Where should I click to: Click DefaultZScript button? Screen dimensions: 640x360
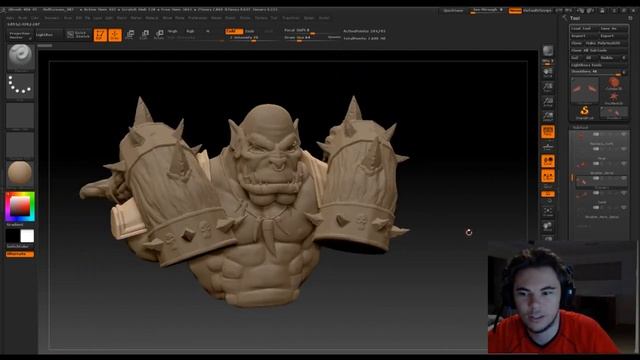(538, 11)
